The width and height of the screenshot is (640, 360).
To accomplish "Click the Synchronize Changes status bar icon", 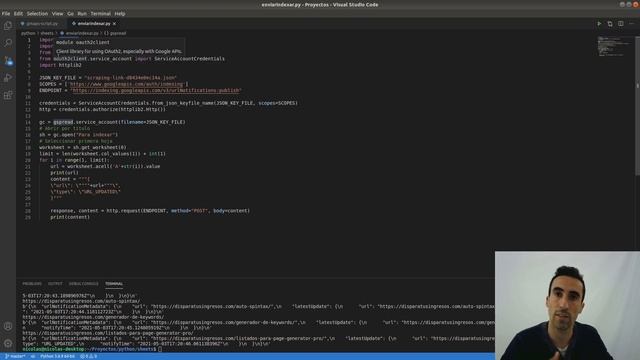I will tap(33, 356).
